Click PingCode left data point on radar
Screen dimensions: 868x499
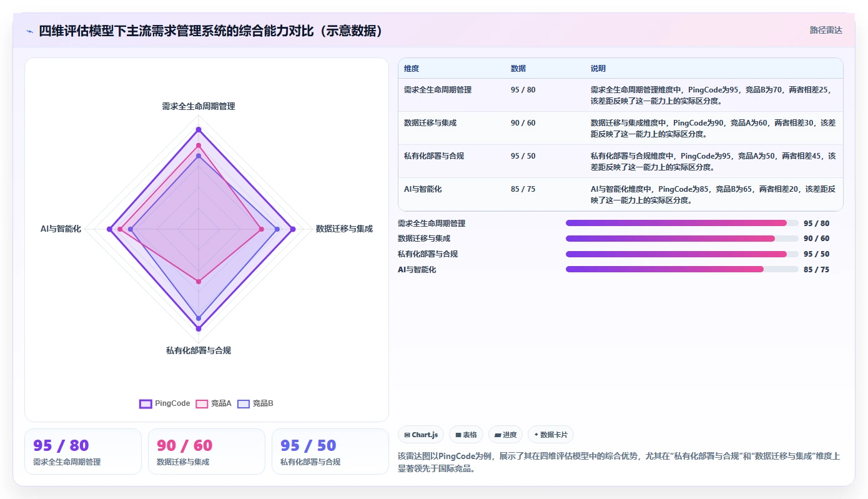(x=109, y=229)
